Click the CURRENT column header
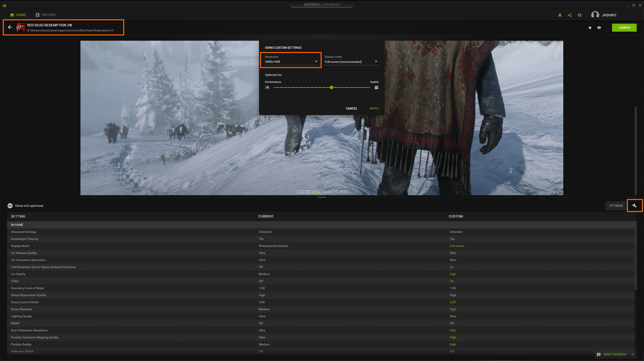 [266, 216]
